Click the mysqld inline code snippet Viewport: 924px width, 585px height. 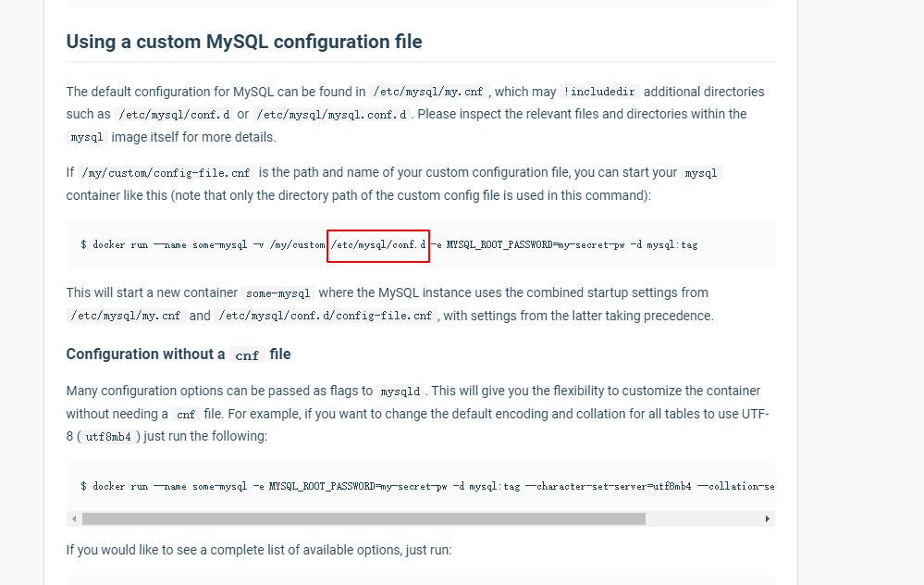(x=400, y=392)
